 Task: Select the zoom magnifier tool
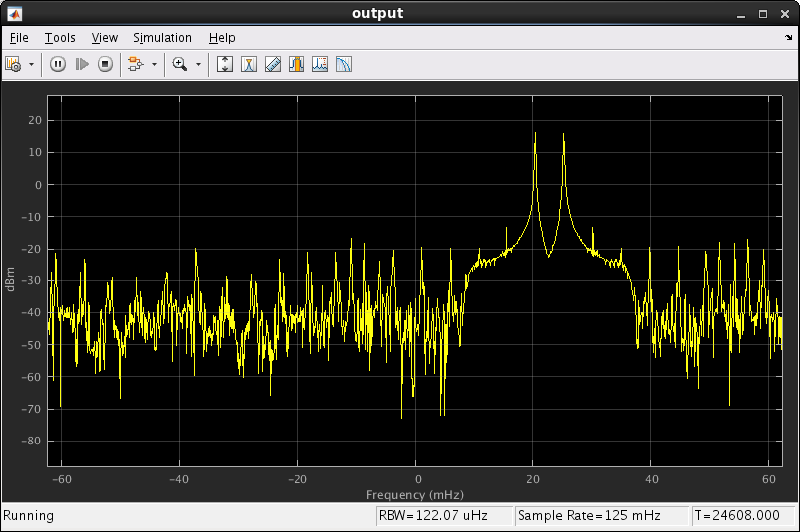tap(180, 64)
